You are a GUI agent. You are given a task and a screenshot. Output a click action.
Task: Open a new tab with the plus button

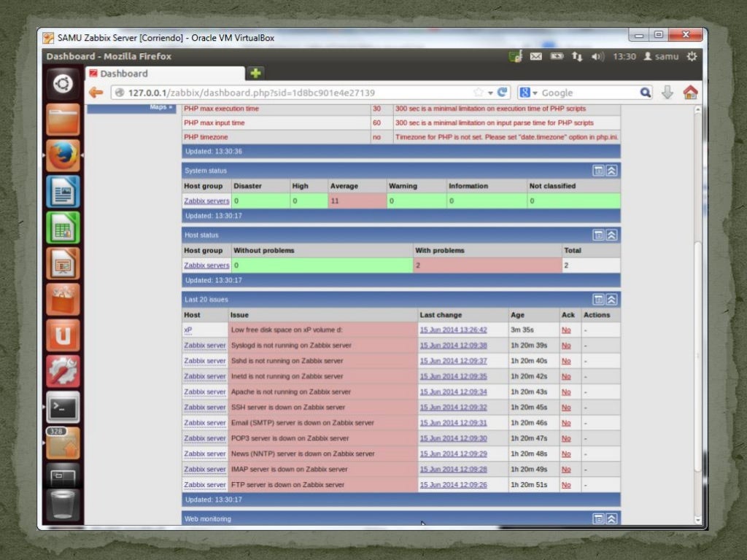[x=255, y=73]
